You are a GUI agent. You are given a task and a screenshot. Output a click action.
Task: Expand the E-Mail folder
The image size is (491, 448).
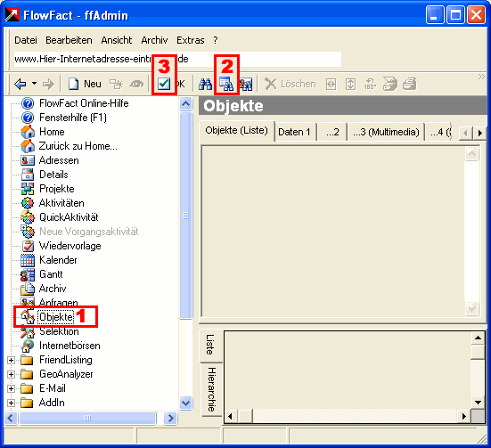coord(11,388)
